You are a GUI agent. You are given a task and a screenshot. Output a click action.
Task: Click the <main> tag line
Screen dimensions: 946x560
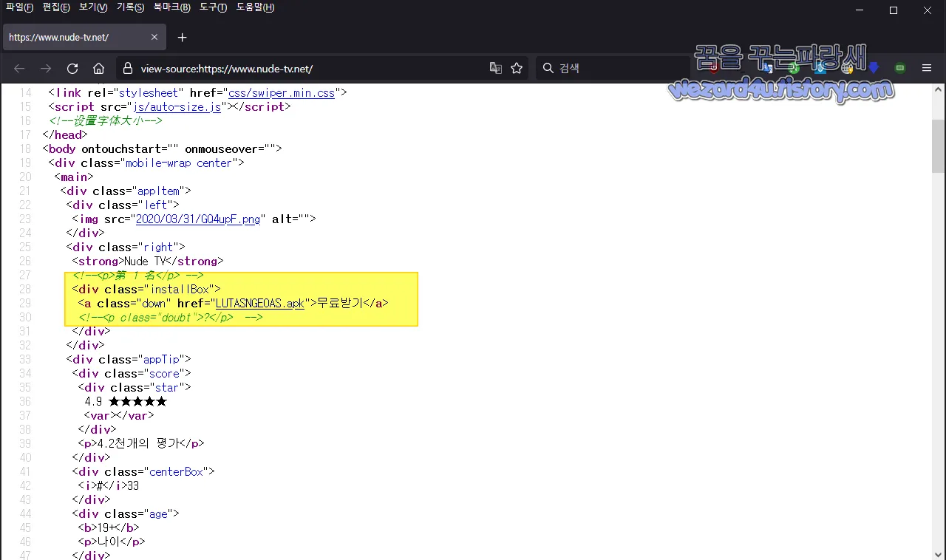click(74, 177)
